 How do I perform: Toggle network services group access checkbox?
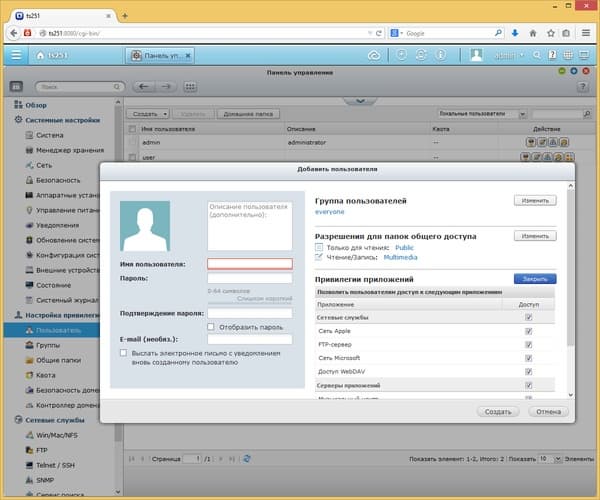click(x=528, y=317)
